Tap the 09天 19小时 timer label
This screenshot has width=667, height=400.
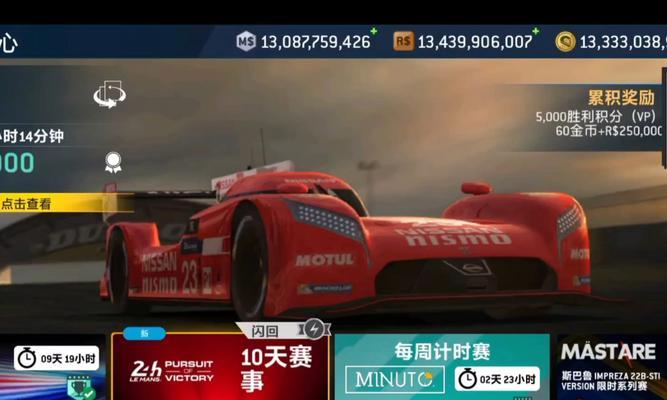[68, 359]
